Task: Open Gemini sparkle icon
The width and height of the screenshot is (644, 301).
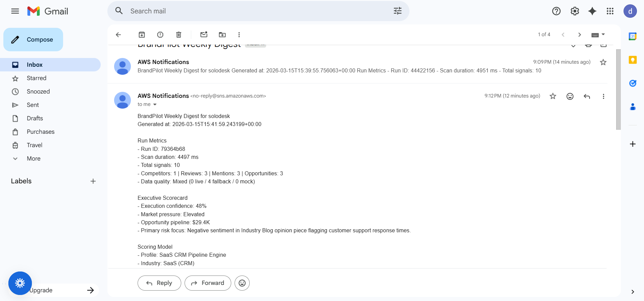Action: 592,11
